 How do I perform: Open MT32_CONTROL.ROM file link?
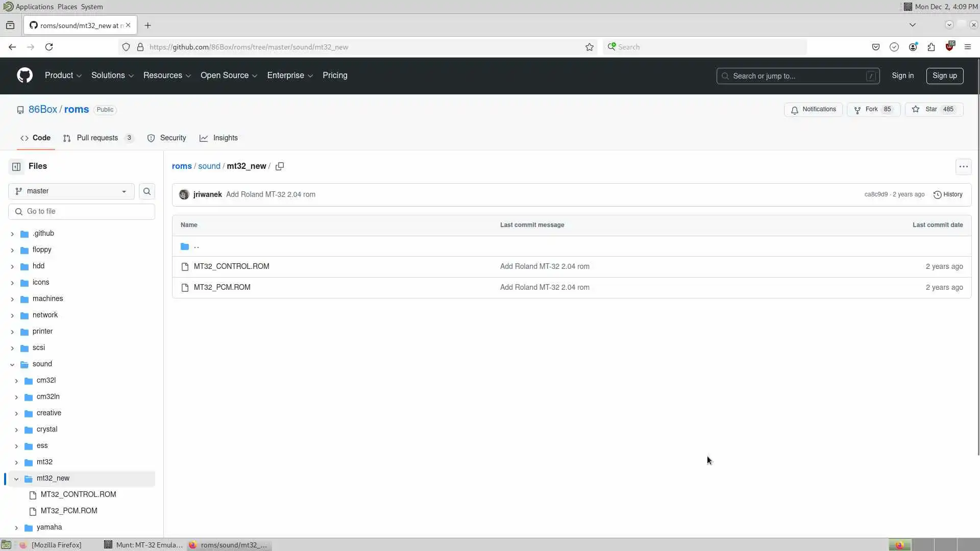coord(231,266)
